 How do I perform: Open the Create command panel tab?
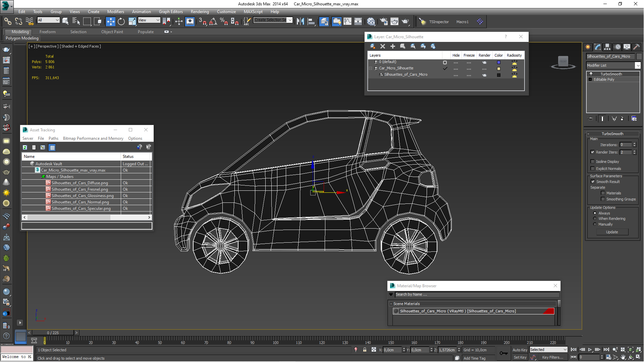pyautogui.click(x=588, y=47)
